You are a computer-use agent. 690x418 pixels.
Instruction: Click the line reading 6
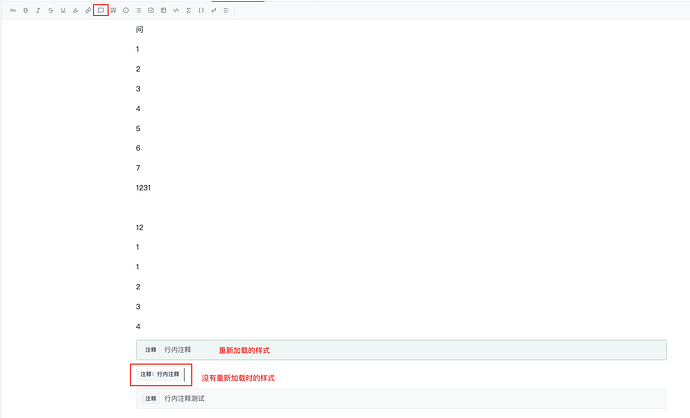pos(138,148)
